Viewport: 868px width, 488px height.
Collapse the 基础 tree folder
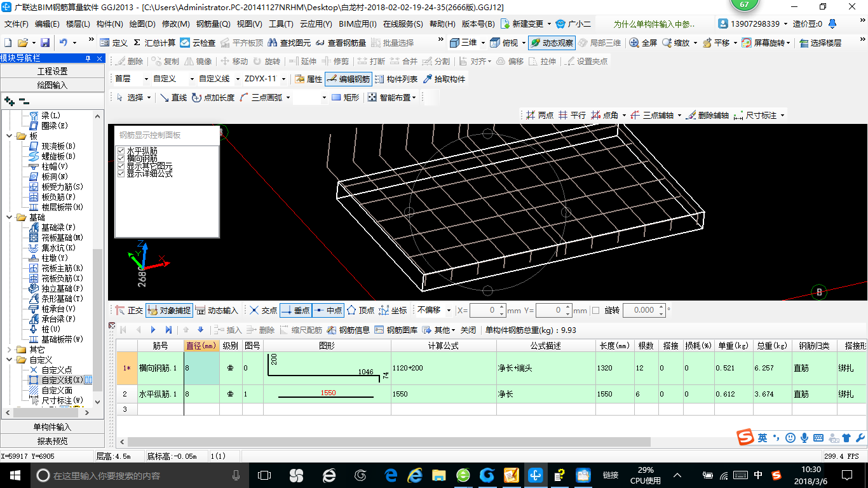coord(10,217)
